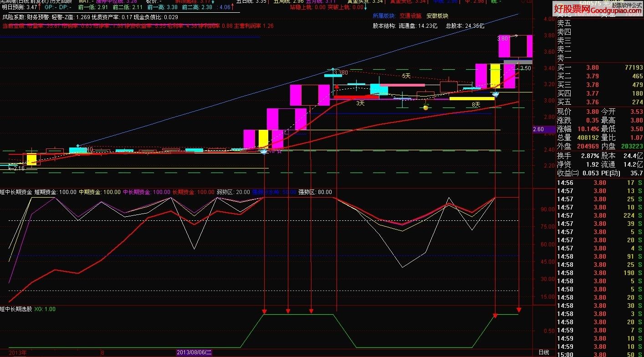This screenshot has width=644, height=357.
Task: Click the 卖二 ask row
Action: tap(600, 50)
